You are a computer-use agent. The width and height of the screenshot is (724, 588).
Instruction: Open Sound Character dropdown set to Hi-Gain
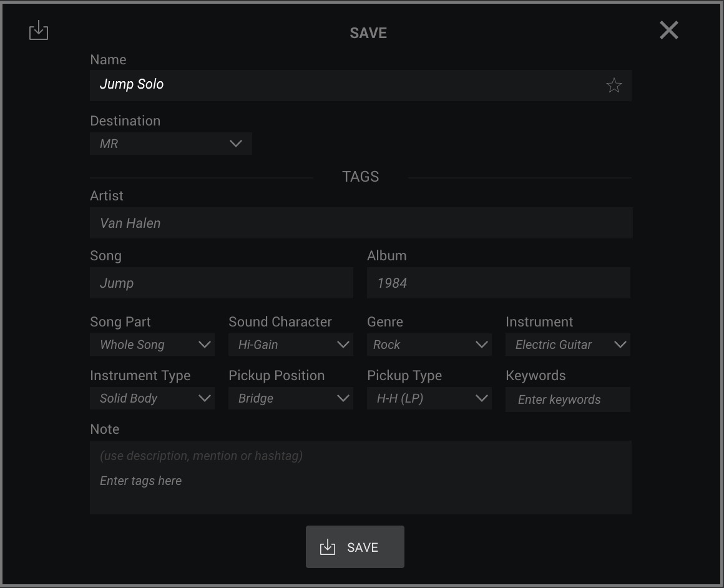[x=291, y=345]
